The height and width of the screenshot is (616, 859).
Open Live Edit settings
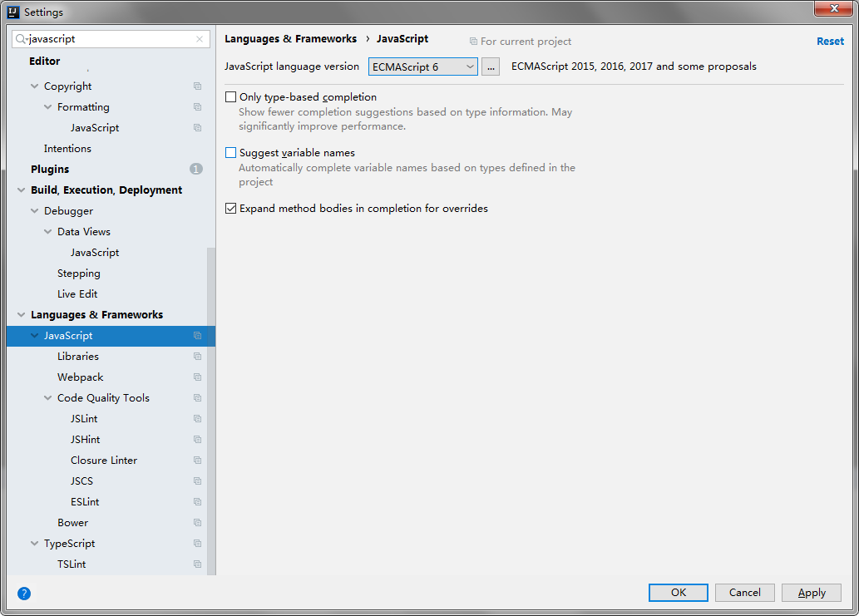pyautogui.click(x=77, y=294)
